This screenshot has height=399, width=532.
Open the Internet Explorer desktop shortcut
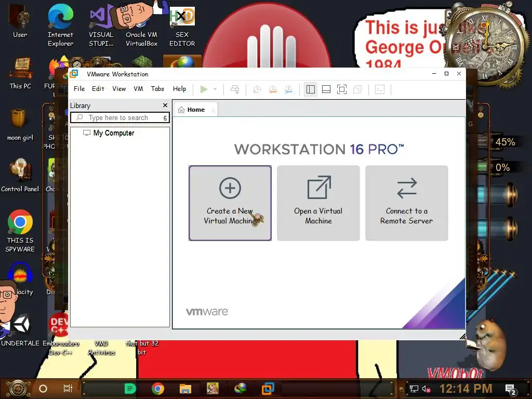[x=60, y=25]
